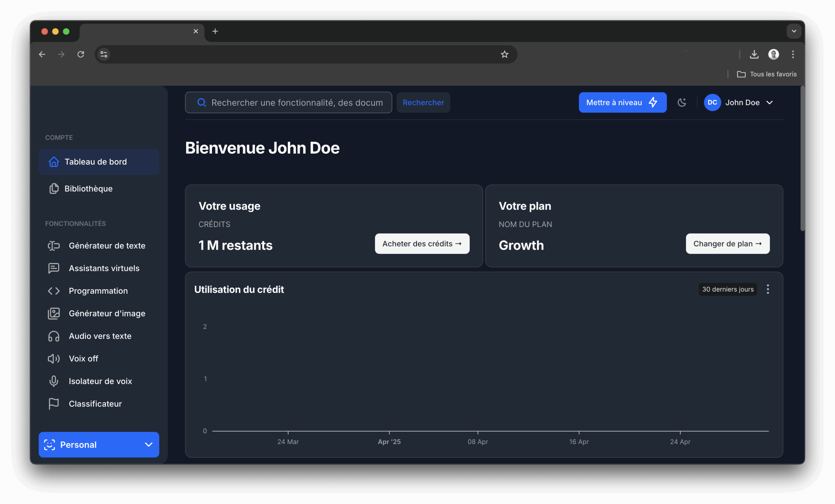Image resolution: width=835 pixels, height=504 pixels.
Task: Open the 30 derniers jours period selector
Action: tap(728, 289)
